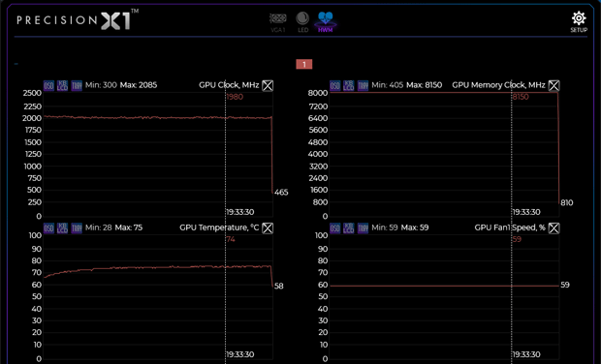Click the 58 current temperature value
601x364 pixels.
pos(279,287)
